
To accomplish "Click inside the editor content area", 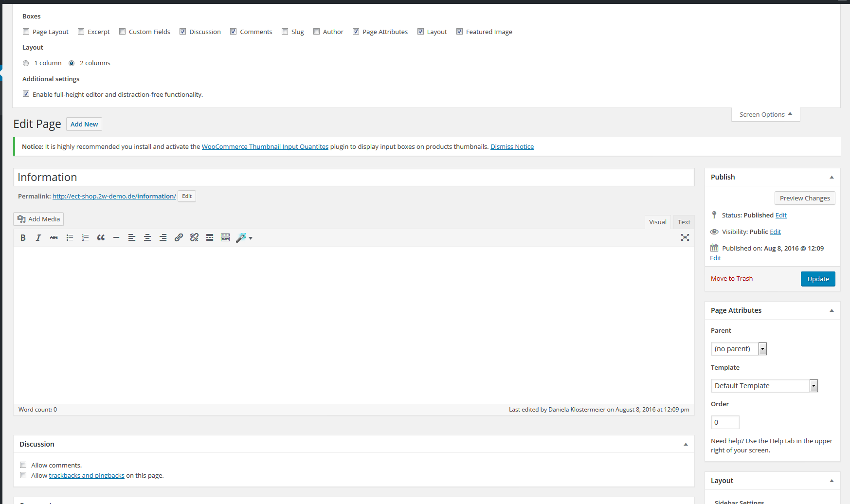I will click(354, 325).
